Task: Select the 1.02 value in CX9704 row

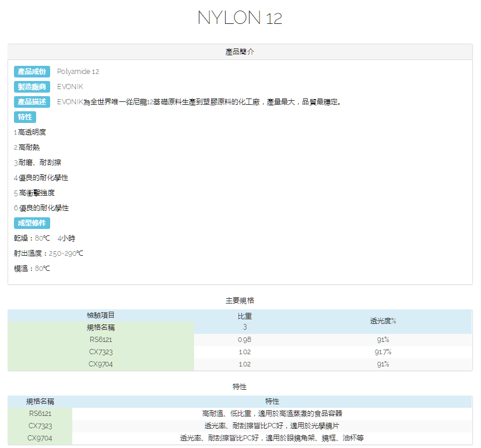Action: click(244, 364)
